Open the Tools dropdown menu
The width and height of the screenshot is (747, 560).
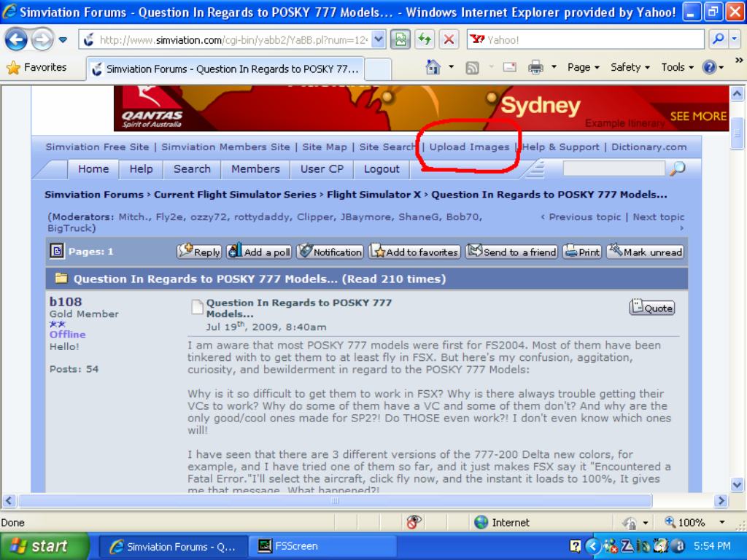click(x=677, y=67)
